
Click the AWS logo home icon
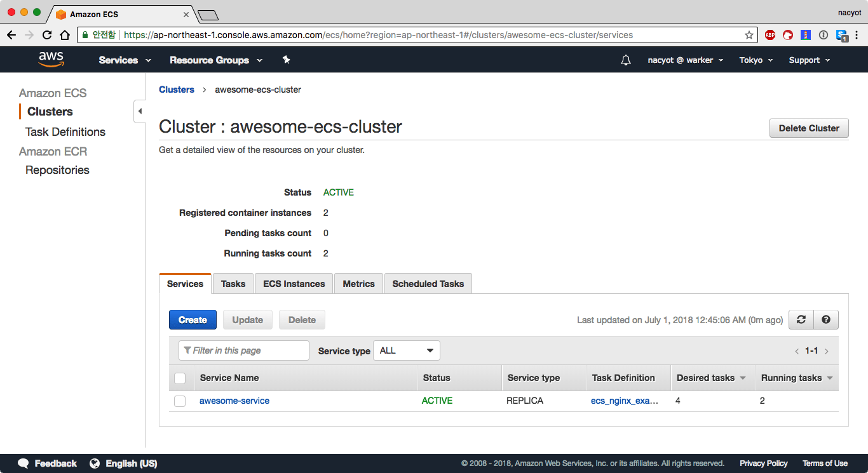pyautogui.click(x=51, y=60)
